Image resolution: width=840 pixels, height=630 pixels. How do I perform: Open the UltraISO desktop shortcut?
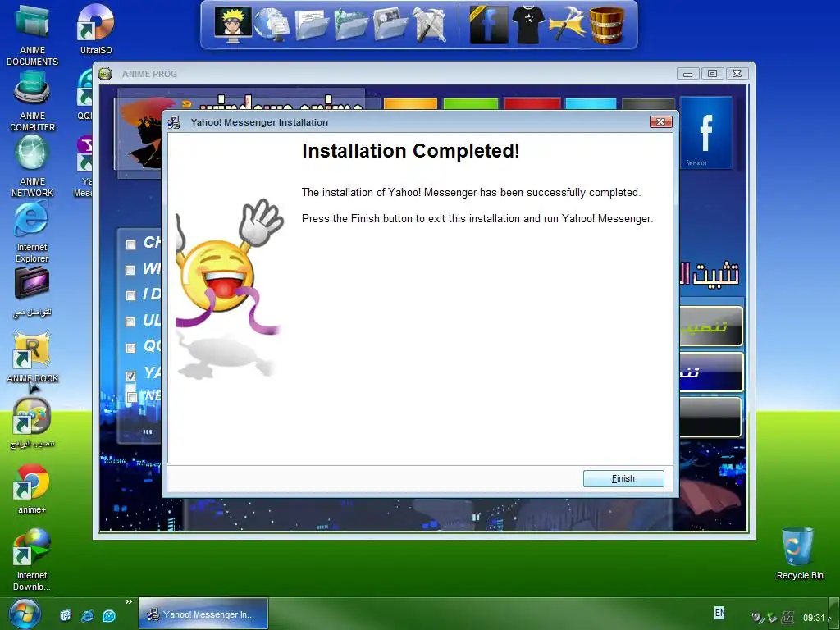tap(96, 30)
